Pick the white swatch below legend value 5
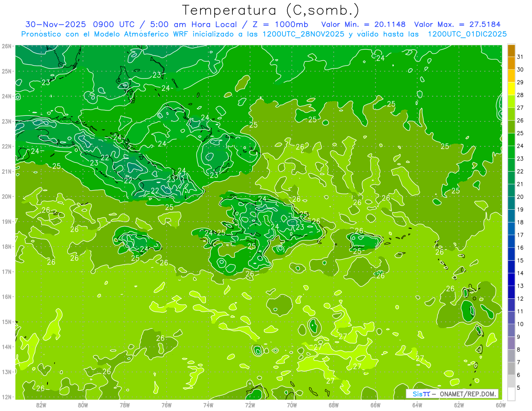 coord(511,394)
